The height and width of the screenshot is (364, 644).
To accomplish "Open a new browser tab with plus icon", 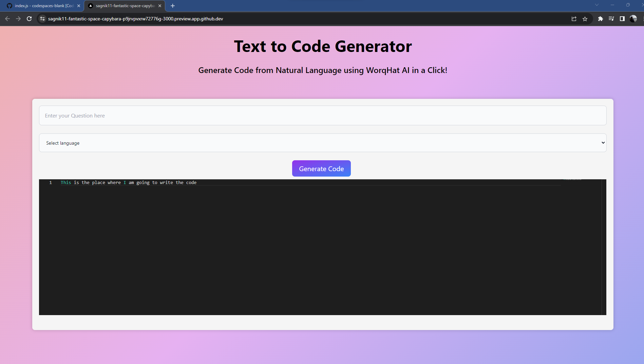I will tap(173, 6).
